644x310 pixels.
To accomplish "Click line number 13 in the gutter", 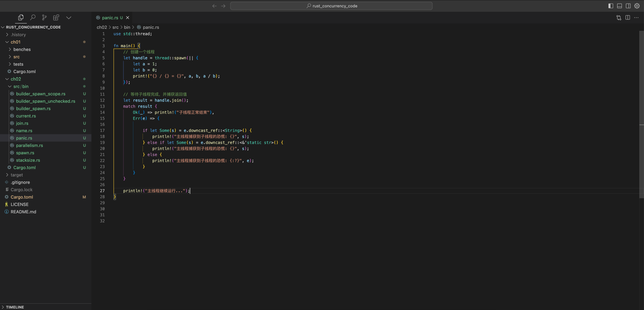I will click(x=102, y=106).
